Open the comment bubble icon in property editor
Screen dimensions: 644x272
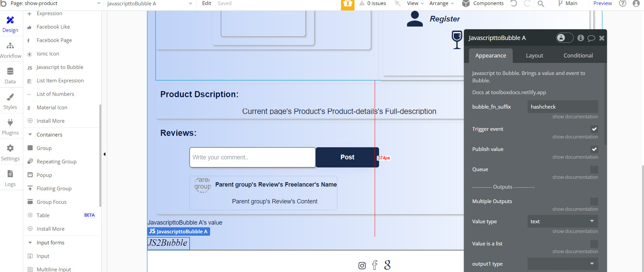click(591, 38)
